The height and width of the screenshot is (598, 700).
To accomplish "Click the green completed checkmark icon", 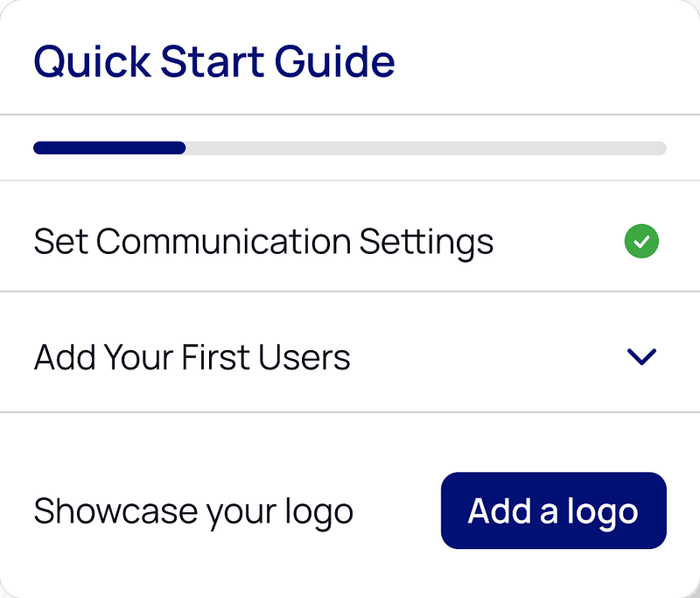I will tap(641, 242).
